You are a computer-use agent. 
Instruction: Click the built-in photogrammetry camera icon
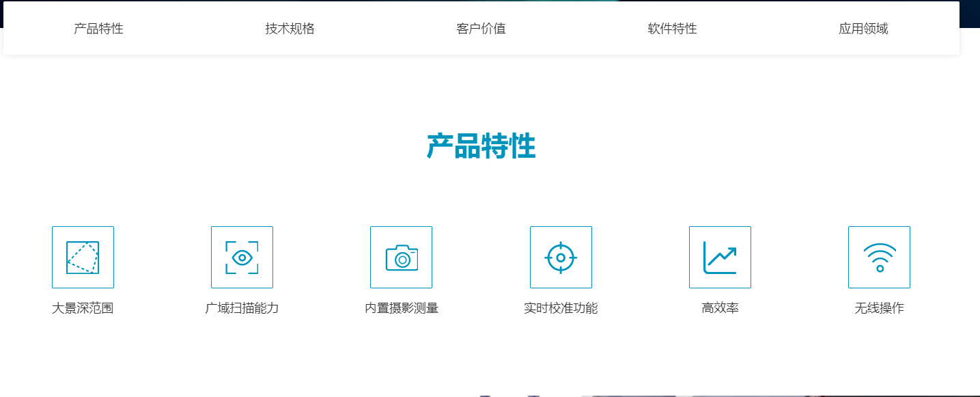(401, 257)
